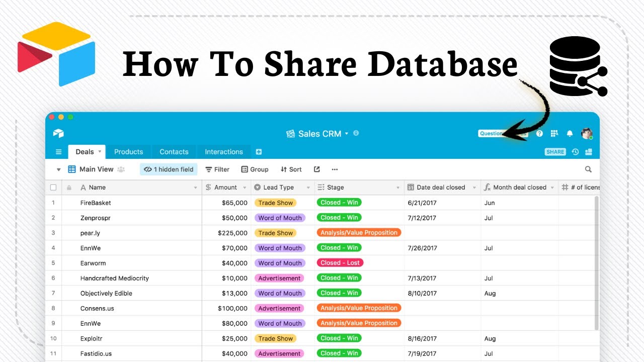Click the Main View name
The image size is (644, 362).
pyautogui.click(x=97, y=169)
